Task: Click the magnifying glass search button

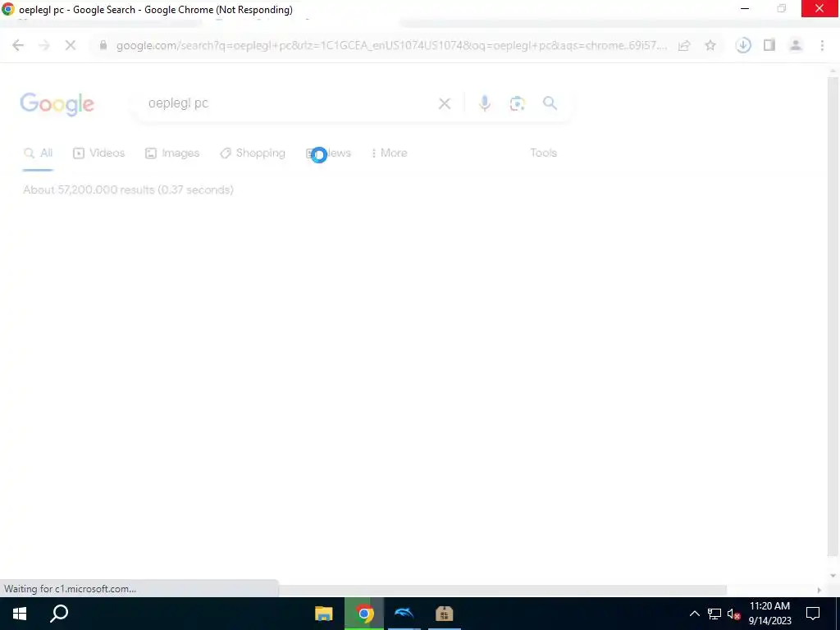Action: click(550, 103)
